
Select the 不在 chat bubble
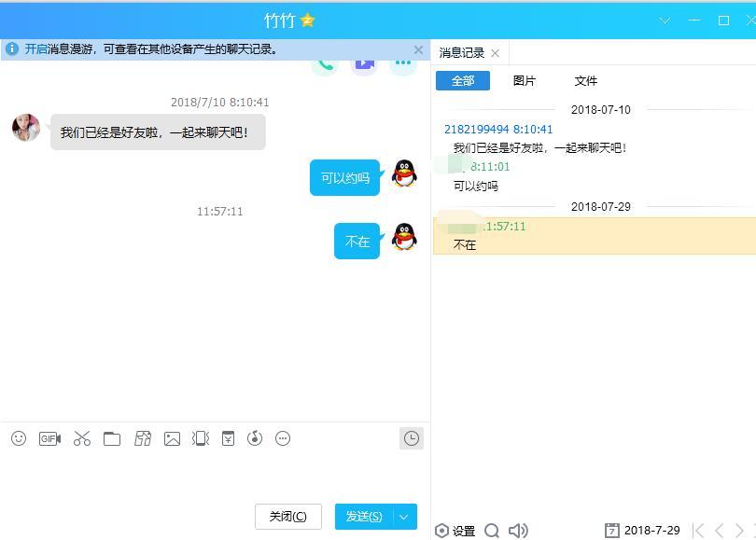[357, 241]
